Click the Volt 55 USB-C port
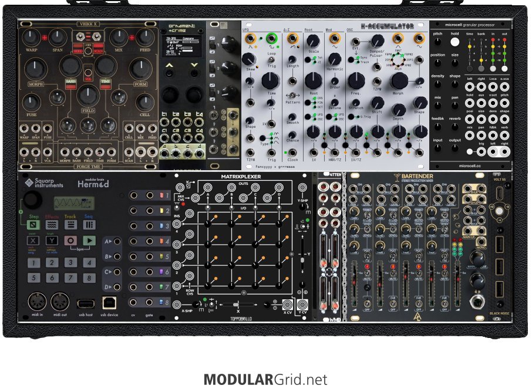The width and height of the screenshot is (532, 392). tap(500, 193)
